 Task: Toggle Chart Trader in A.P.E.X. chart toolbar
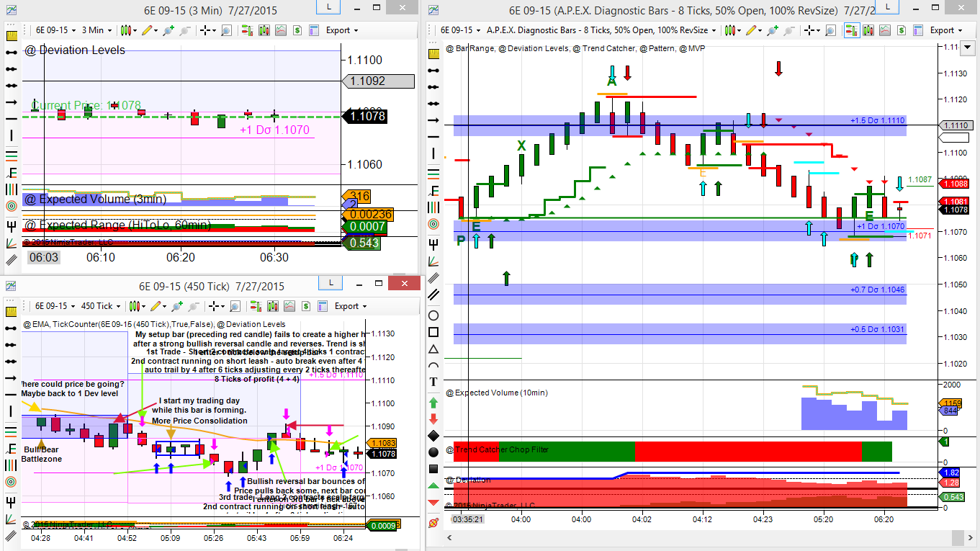(851, 30)
